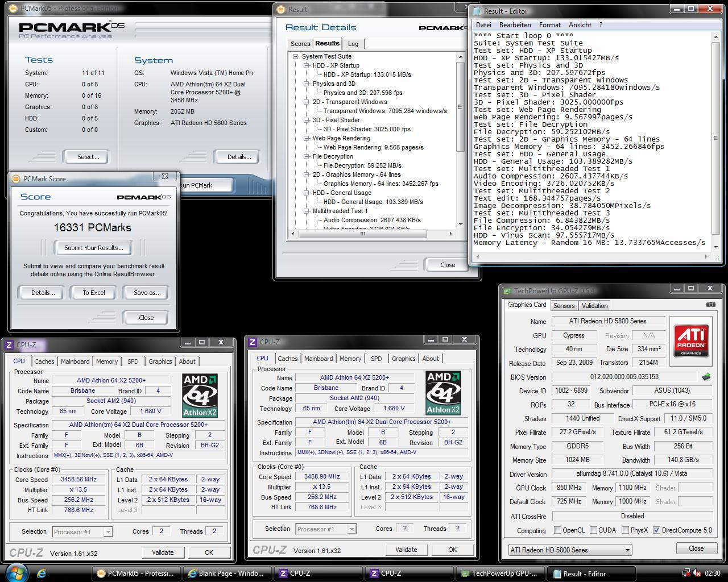The width and height of the screenshot is (728, 582).
Task: Click AMD Athlon X2 logo in left CPU-Z
Action: (200, 395)
